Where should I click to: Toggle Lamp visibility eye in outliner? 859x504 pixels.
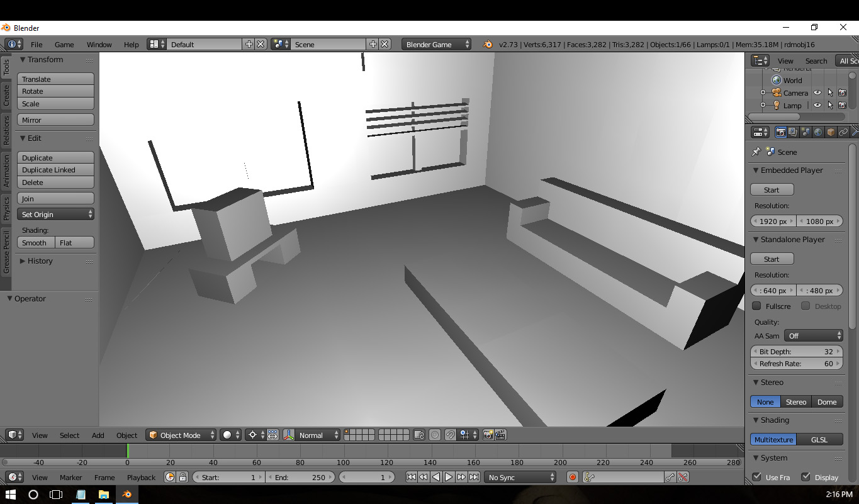(817, 105)
